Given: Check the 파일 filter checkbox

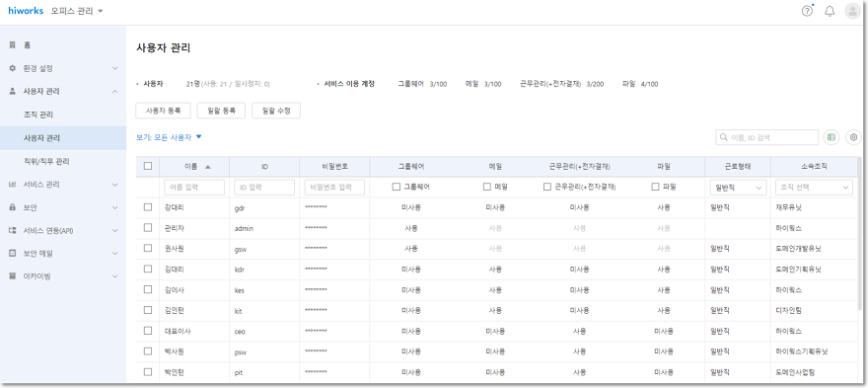Looking at the screenshot, I should pos(655,187).
